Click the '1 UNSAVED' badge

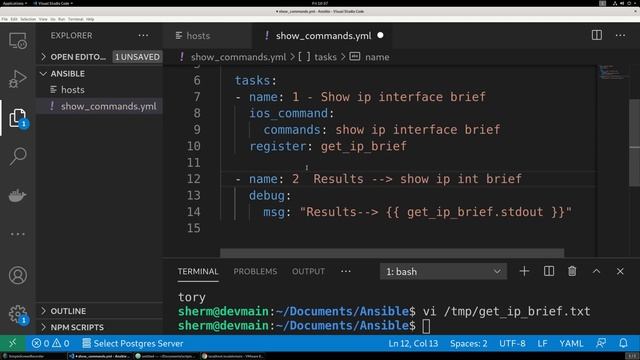coord(137,57)
